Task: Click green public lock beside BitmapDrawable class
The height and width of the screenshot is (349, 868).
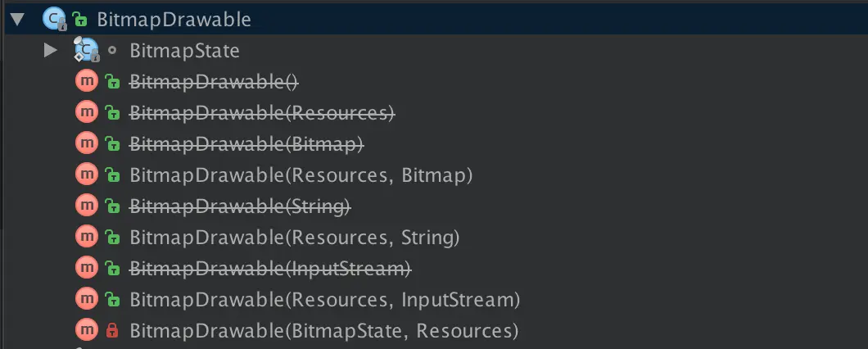Action: click(79, 19)
